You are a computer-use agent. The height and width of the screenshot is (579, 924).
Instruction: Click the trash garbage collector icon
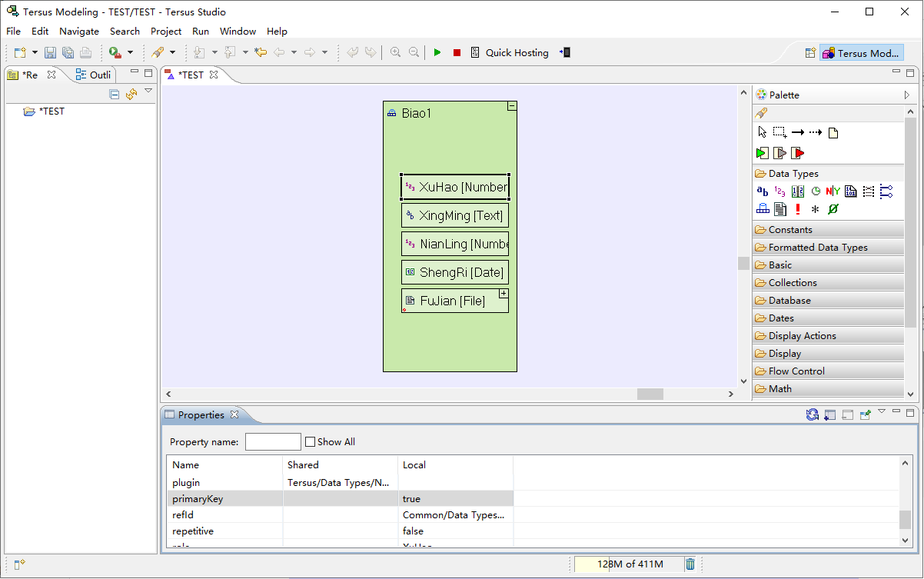(x=690, y=564)
